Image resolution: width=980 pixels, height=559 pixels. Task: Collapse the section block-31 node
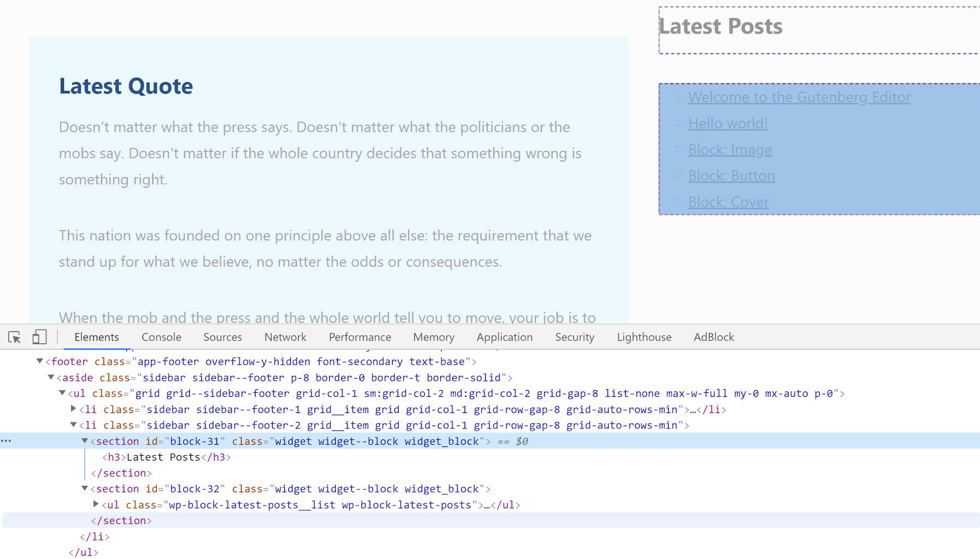pyautogui.click(x=84, y=440)
